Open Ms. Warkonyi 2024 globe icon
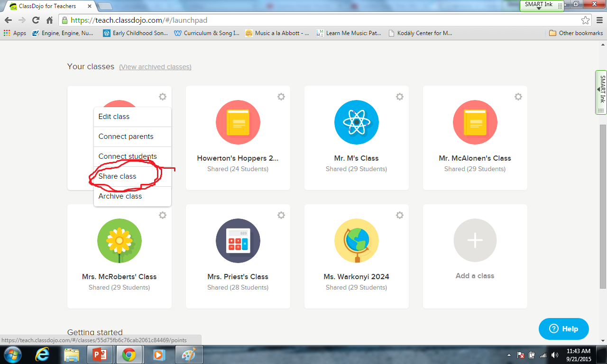This screenshot has width=607, height=364. (357, 241)
